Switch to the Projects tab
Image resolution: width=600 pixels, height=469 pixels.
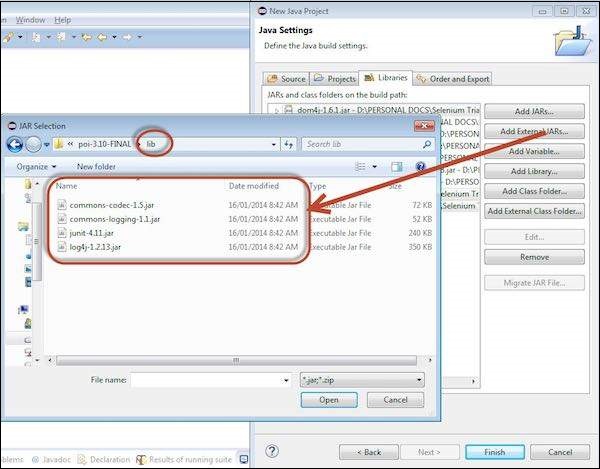[334, 79]
